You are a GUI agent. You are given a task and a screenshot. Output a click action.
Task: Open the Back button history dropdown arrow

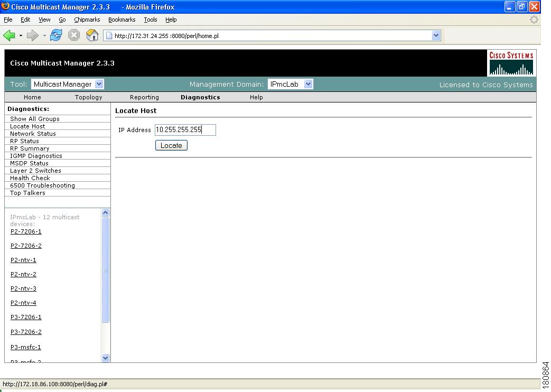pos(21,35)
